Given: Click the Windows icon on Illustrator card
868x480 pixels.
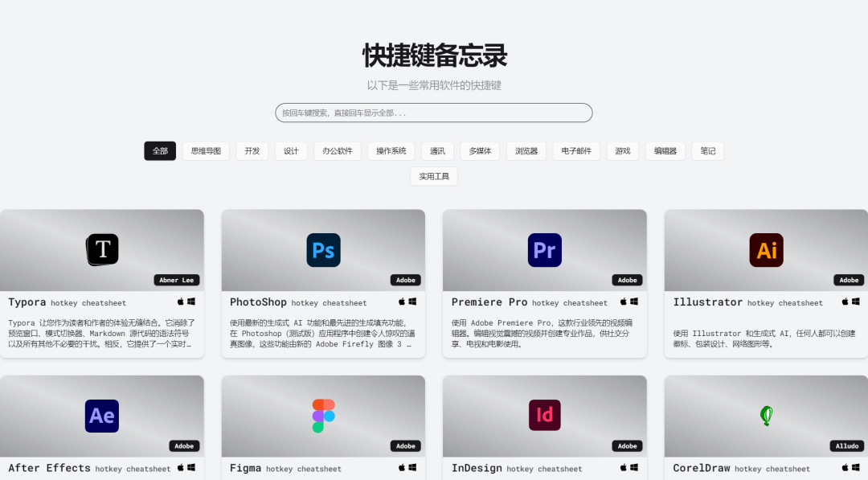Looking at the screenshot, I should point(855,302).
